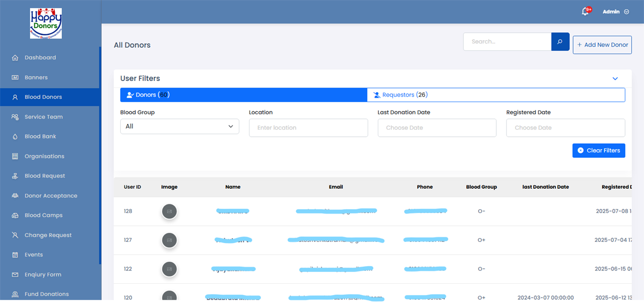Navigate to Blood Camps page
Screen dimensions: 644x302
pos(43,216)
